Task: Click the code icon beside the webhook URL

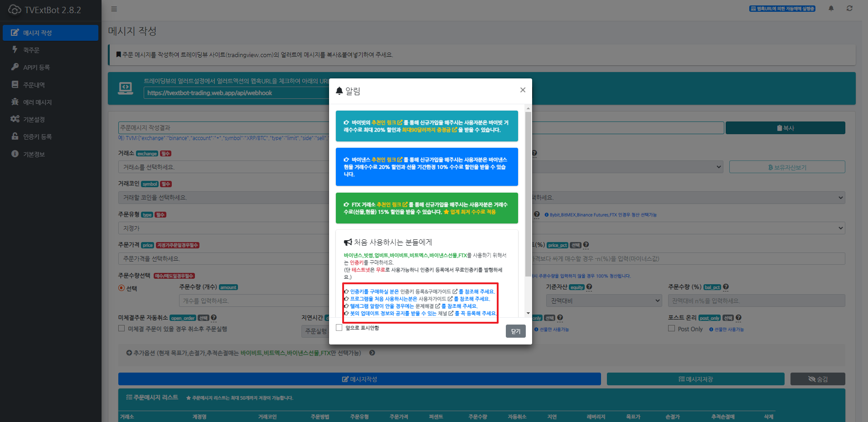Action: click(x=126, y=88)
